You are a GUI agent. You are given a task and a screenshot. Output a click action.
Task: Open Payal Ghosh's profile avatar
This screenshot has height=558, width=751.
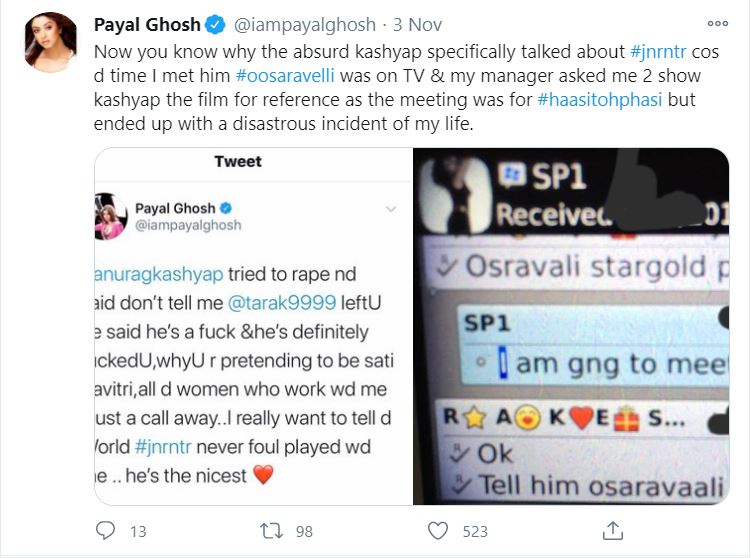point(51,42)
